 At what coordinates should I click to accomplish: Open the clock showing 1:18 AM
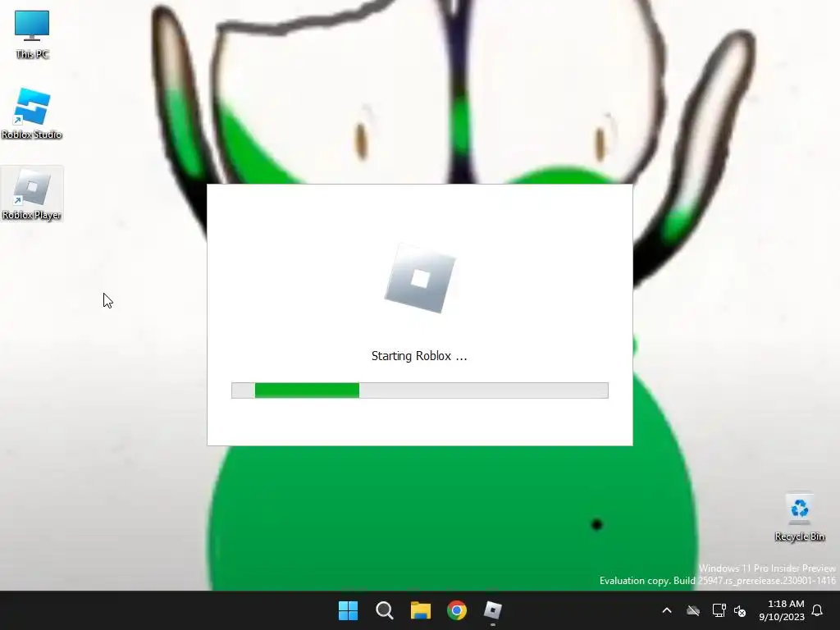782,610
